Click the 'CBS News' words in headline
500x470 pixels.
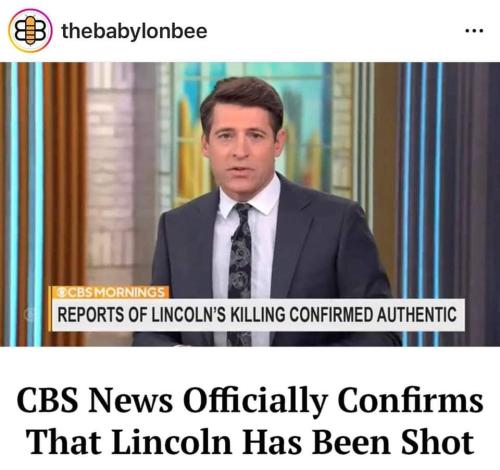(x=95, y=401)
